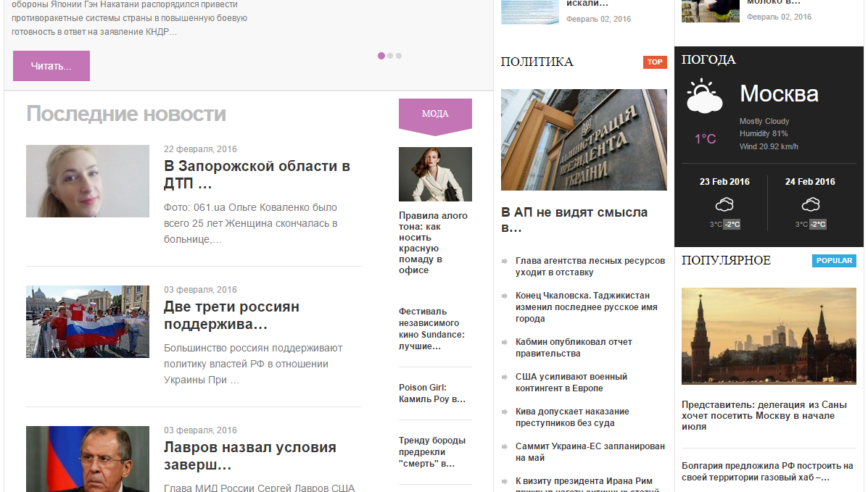Screen dimensions: 868x492
Task: Click the 24 Feb 2016 forecast date
Action: [x=810, y=182]
